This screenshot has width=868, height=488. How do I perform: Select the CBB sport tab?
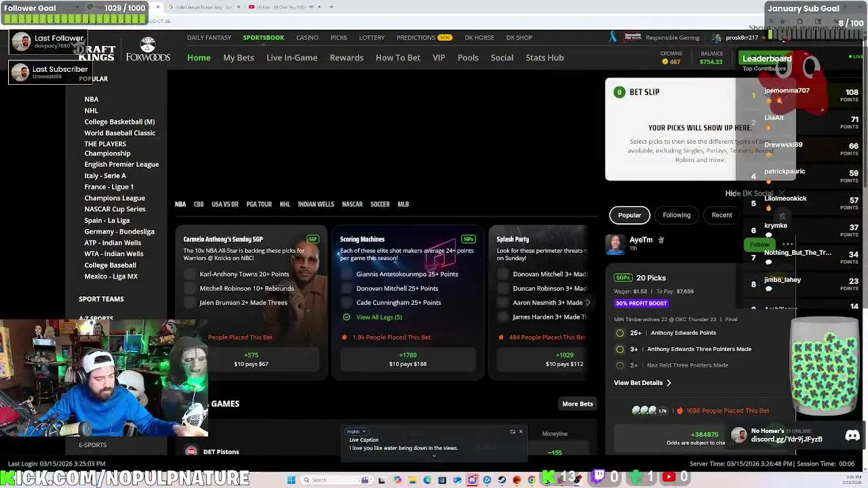pyautogui.click(x=199, y=204)
